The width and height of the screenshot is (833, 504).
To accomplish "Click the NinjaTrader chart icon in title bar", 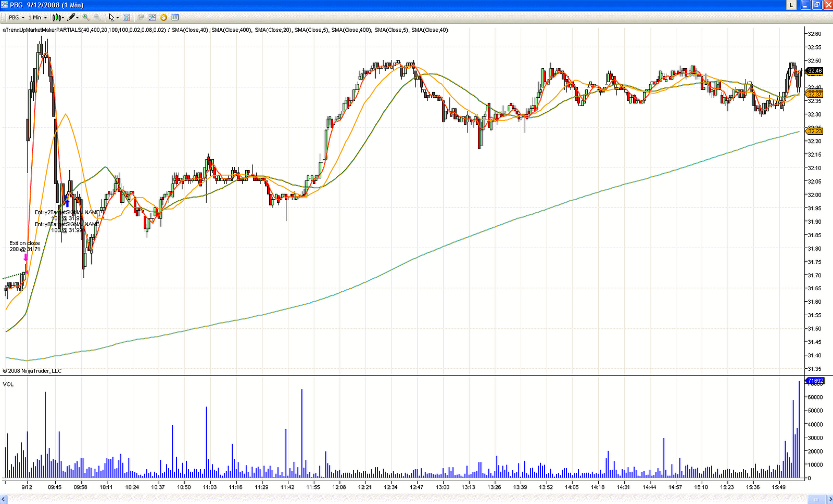I will (x=5, y=5).
